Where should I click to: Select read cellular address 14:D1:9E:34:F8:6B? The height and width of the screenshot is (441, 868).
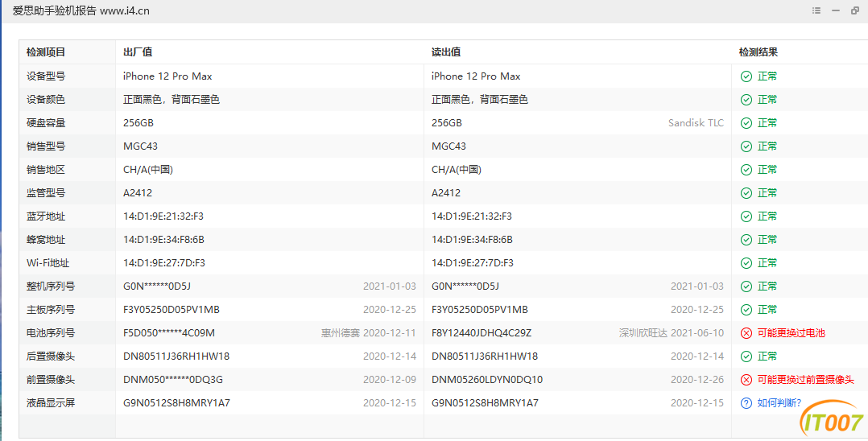pyautogui.click(x=472, y=240)
